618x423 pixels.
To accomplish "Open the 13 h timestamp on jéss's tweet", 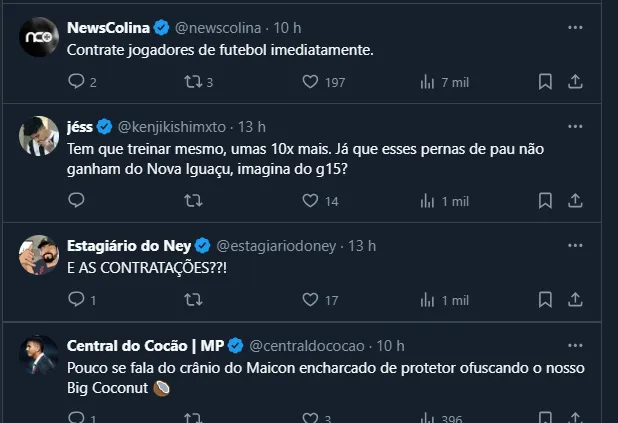I will pyautogui.click(x=251, y=127).
